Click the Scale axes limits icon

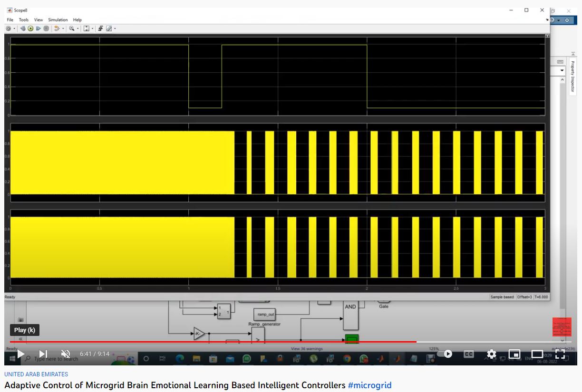click(x=87, y=29)
